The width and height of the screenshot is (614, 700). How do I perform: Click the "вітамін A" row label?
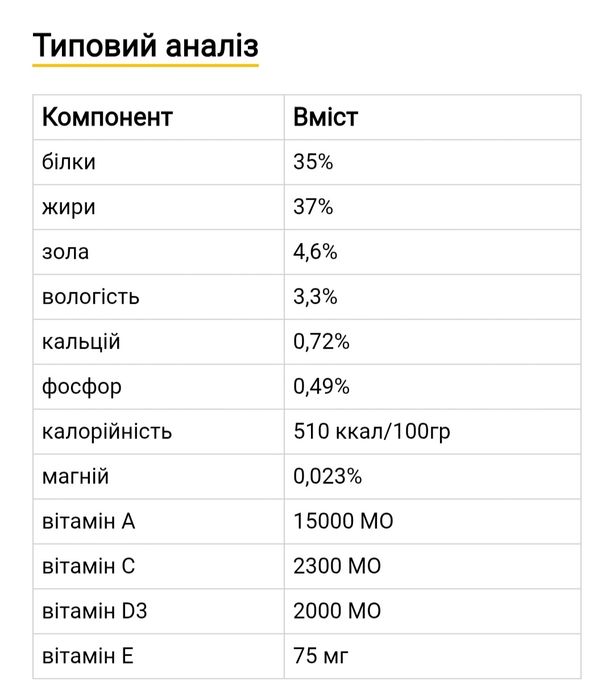click(x=88, y=522)
